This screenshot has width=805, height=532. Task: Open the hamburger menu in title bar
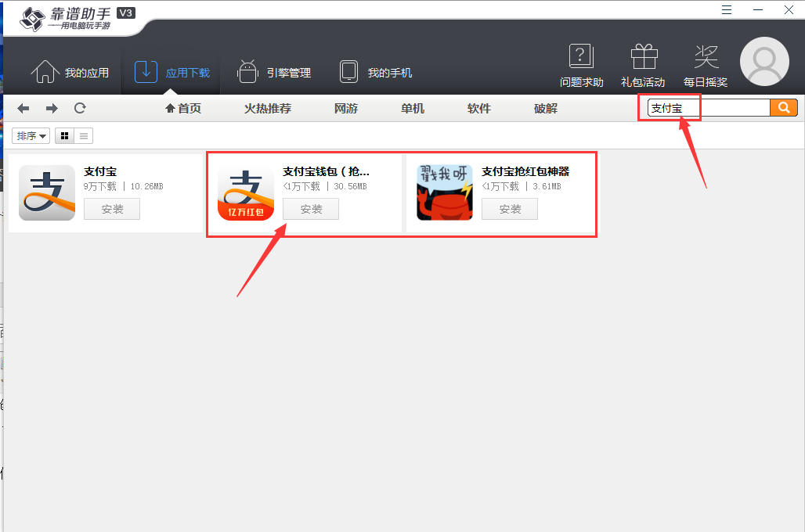pyautogui.click(x=727, y=9)
